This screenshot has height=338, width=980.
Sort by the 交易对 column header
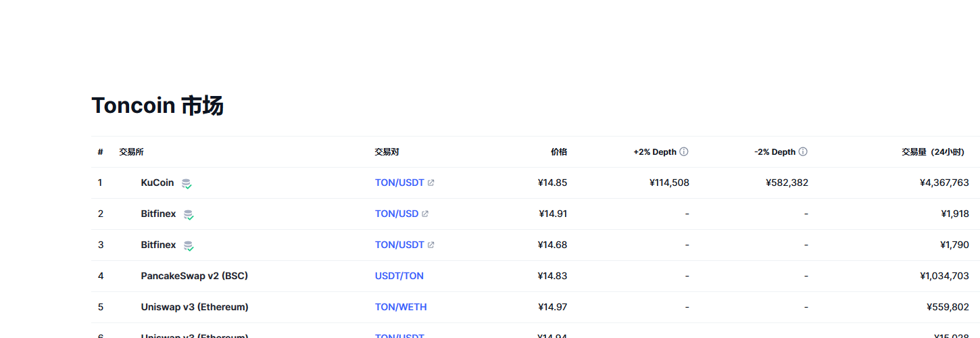387,152
